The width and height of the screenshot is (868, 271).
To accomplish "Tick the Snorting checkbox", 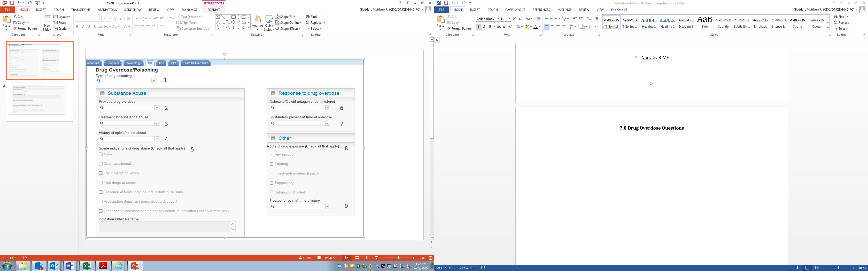I will [x=272, y=164].
